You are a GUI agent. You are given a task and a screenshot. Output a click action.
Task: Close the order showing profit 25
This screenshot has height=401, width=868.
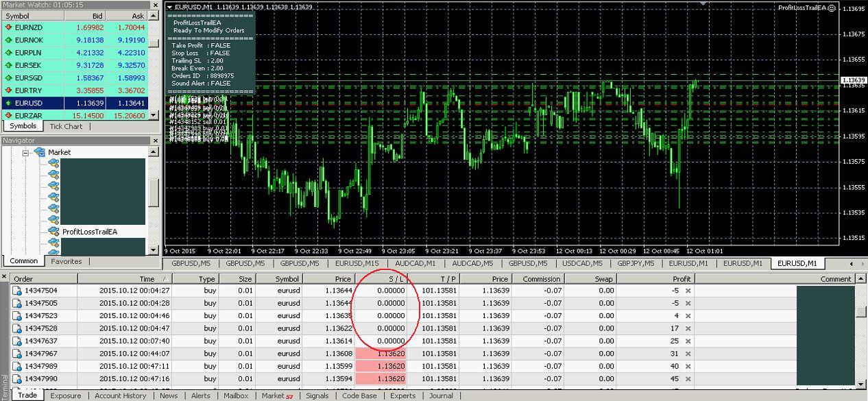[688, 341]
